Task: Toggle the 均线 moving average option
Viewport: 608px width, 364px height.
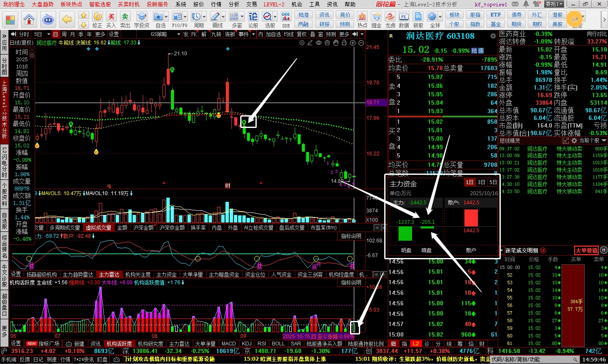Action: pos(288,34)
